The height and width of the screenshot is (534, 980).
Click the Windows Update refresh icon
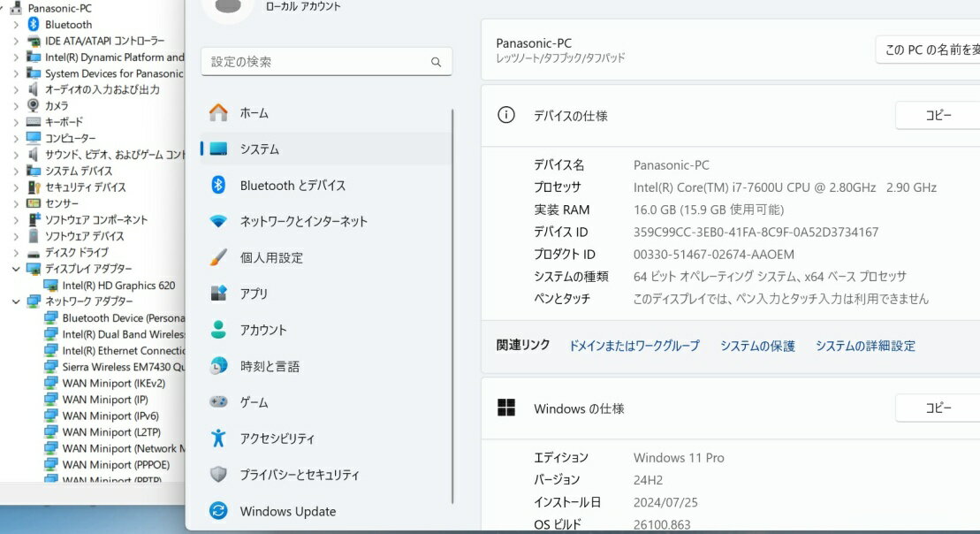(x=218, y=511)
